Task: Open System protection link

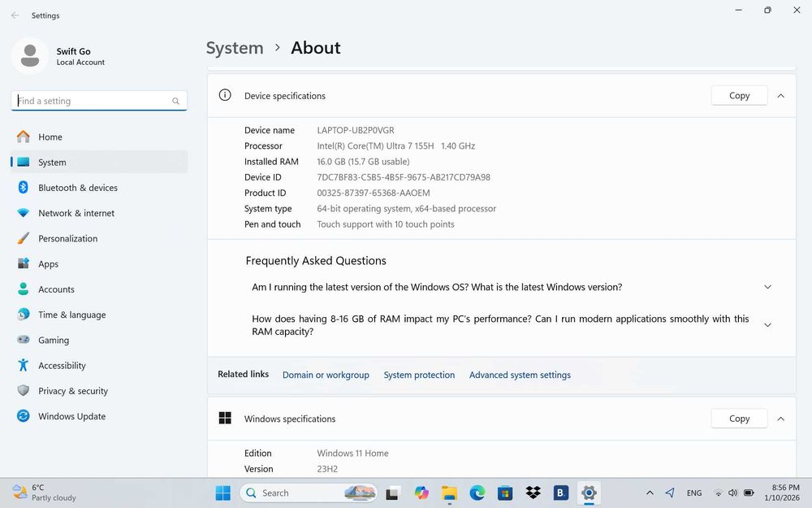Action: pos(419,375)
